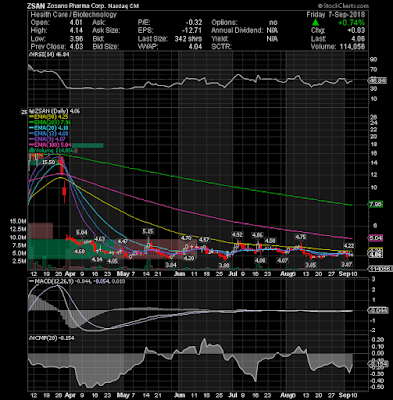Click the RSI current value tag on right axis

[x=377, y=80]
